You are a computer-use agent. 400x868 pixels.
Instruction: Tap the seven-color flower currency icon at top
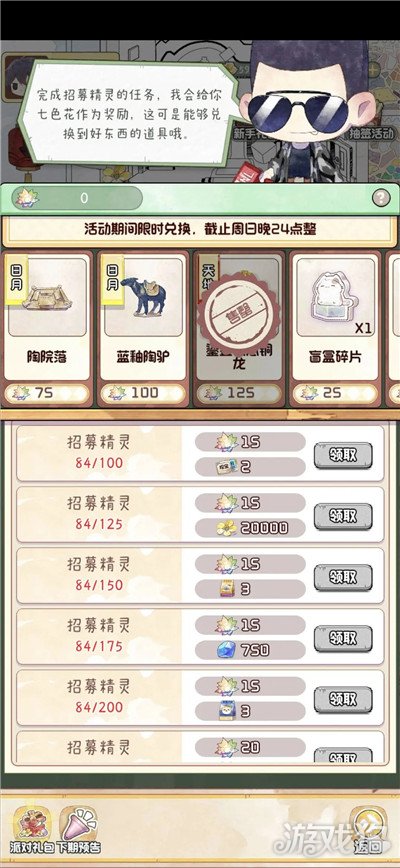(x=26, y=198)
